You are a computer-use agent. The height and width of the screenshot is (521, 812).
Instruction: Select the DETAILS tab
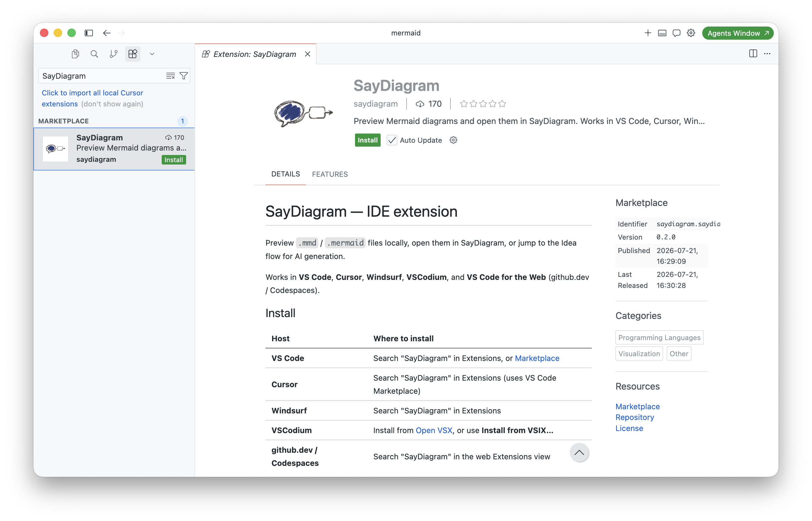click(285, 174)
